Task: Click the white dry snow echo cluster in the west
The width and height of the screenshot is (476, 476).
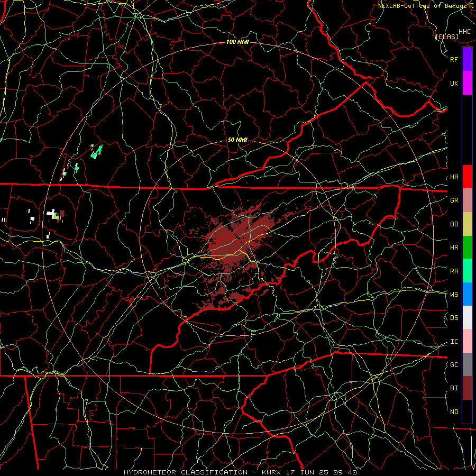Action: 53,213
